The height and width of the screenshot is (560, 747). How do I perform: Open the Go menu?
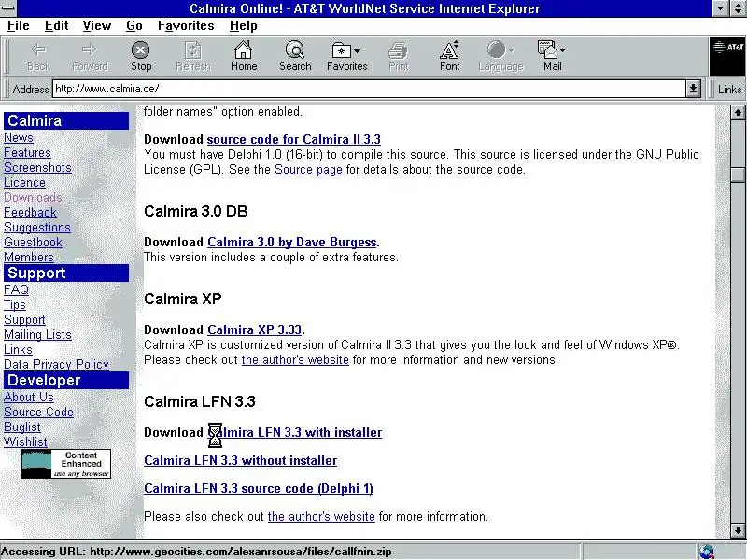point(134,26)
